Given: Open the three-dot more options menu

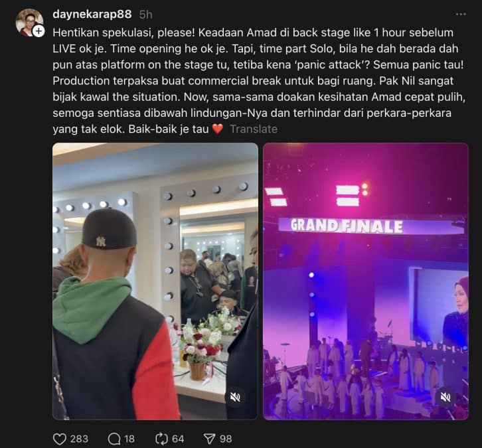Looking at the screenshot, I should pos(461,14).
